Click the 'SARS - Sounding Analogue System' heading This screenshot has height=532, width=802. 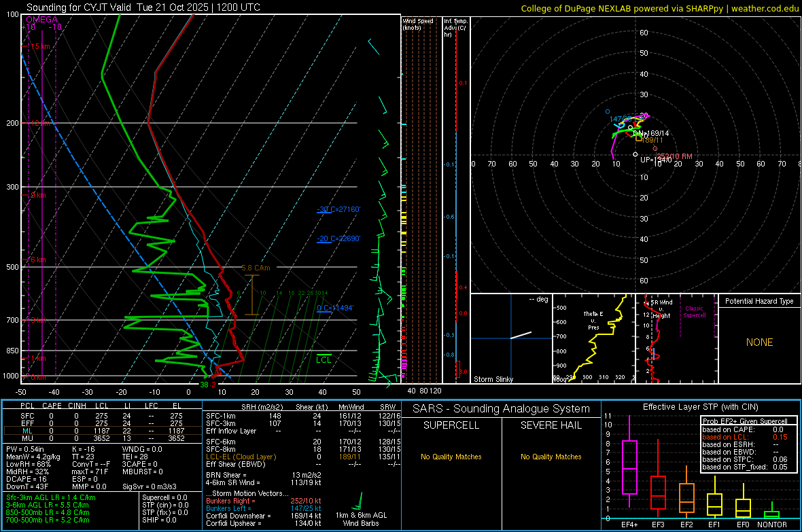[501, 409]
